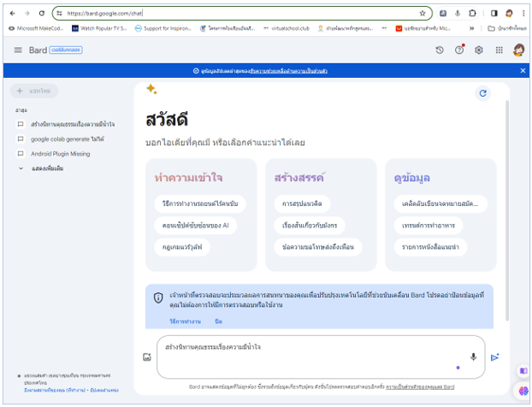Click the browser profile avatar in toolbar
This screenshot has width=532, height=407.
[509, 13]
